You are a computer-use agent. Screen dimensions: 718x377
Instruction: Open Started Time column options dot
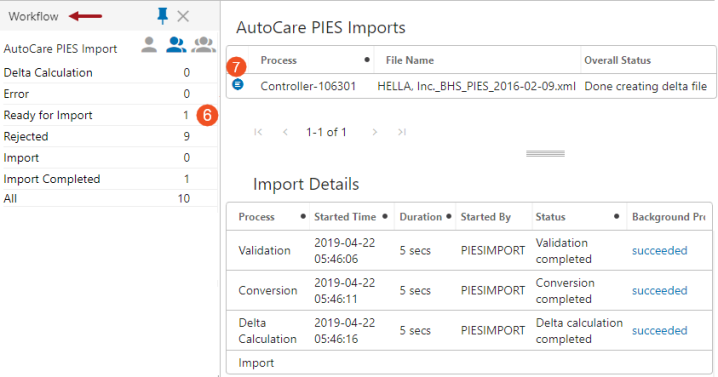pos(385,216)
